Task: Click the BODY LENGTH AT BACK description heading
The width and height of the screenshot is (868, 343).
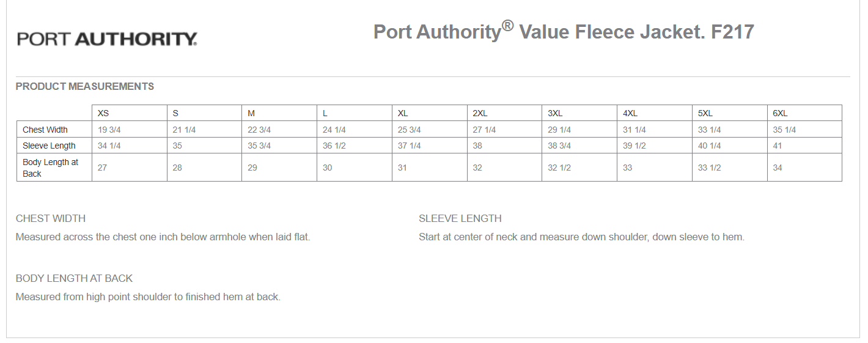Action: (x=74, y=278)
